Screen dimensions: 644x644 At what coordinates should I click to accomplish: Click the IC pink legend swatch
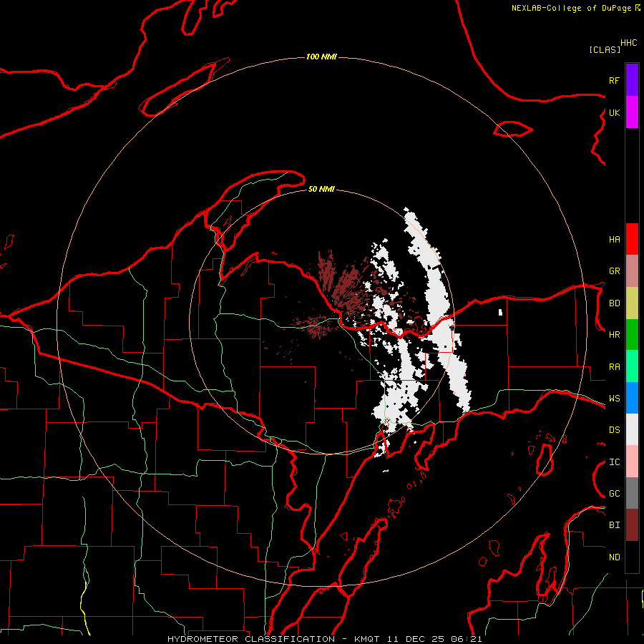pyautogui.click(x=632, y=462)
